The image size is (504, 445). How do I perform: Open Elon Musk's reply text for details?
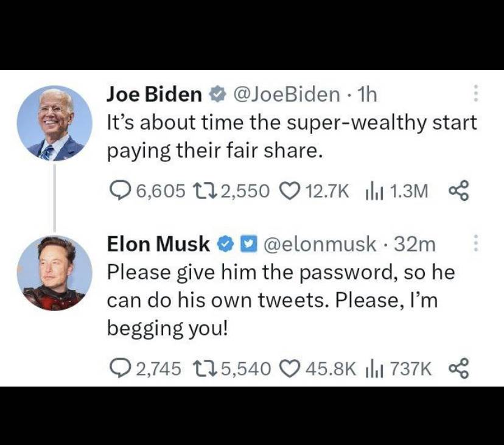click(x=280, y=300)
